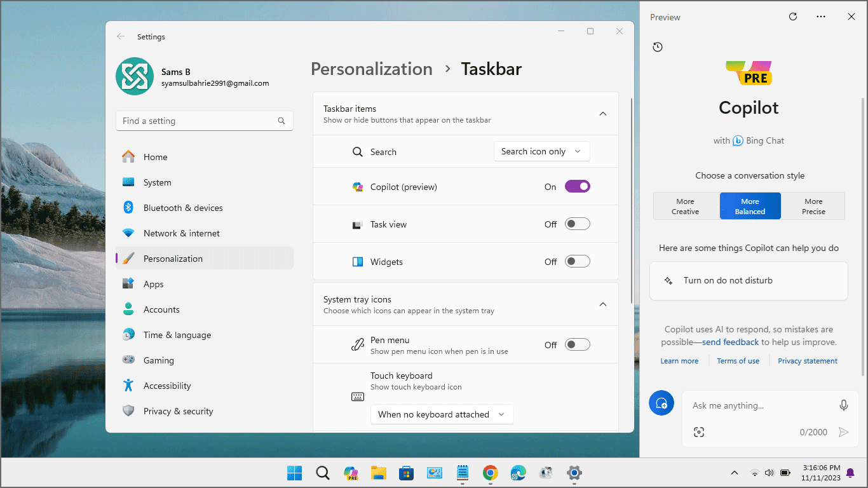Open the Terms of use link

pyautogui.click(x=738, y=361)
